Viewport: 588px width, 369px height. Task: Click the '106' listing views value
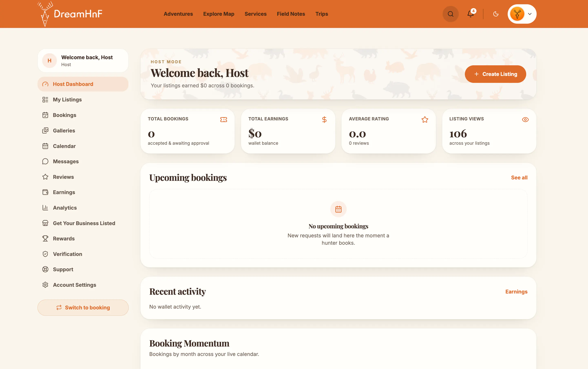click(x=458, y=134)
